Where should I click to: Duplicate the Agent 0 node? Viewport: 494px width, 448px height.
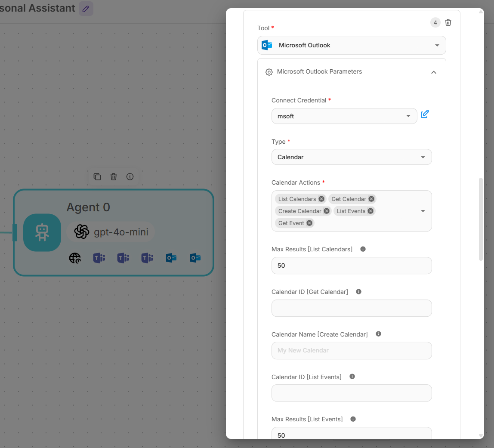tap(97, 177)
